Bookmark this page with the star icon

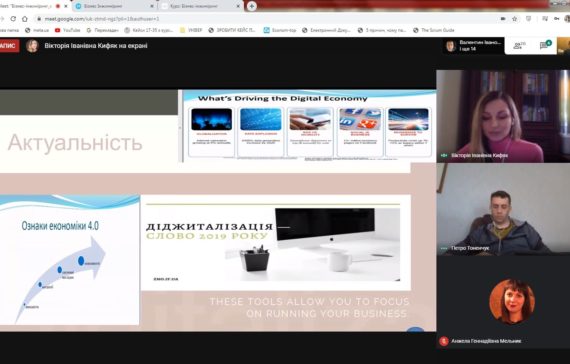[x=515, y=19]
